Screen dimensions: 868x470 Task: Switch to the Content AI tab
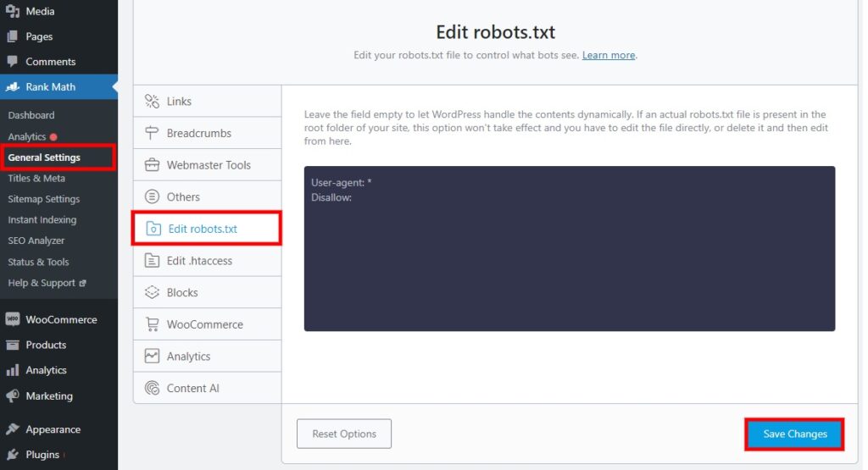[x=207, y=388]
